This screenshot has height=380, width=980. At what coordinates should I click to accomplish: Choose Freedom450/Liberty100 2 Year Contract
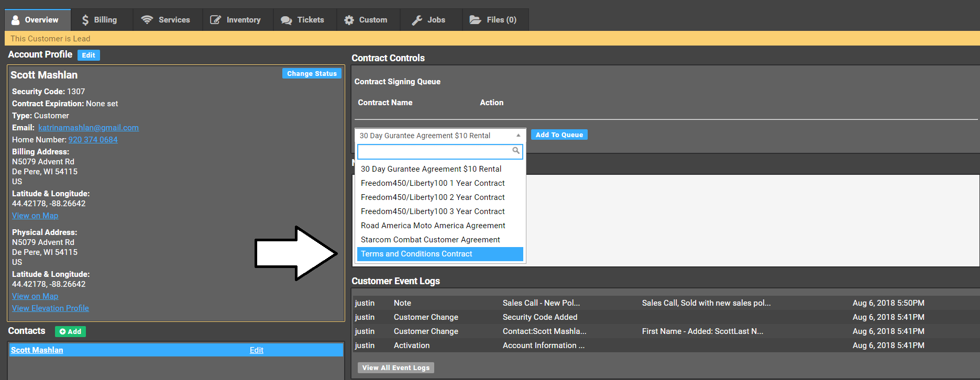point(433,197)
